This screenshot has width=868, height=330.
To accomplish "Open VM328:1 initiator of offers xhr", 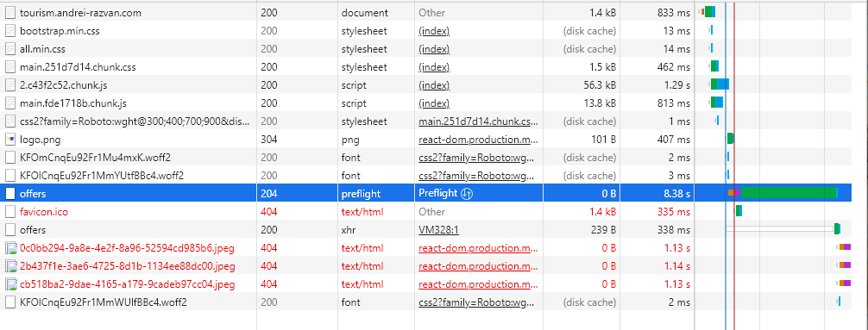I will click(439, 230).
